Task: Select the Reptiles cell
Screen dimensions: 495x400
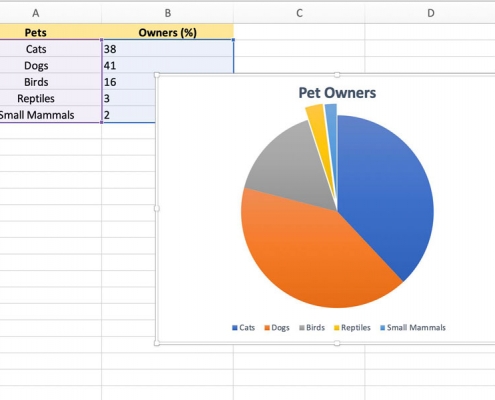Action: [35, 98]
